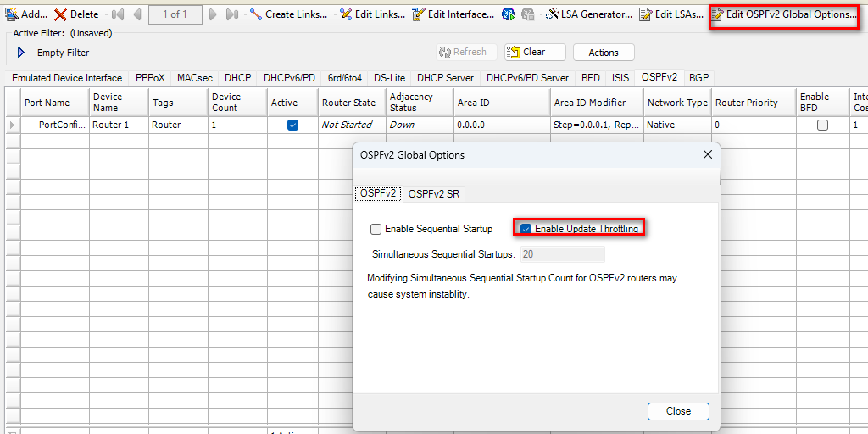Switch to the OSPFv2 SR tab
Viewport: 868px width, 434px height.
point(435,194)
